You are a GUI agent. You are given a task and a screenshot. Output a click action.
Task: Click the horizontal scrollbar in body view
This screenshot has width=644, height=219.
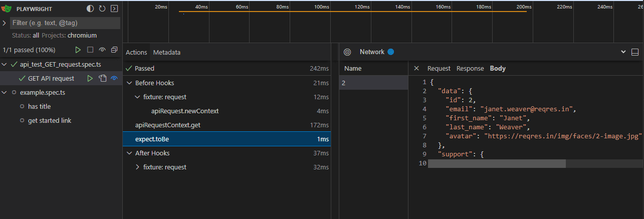[x=497, y=163]
